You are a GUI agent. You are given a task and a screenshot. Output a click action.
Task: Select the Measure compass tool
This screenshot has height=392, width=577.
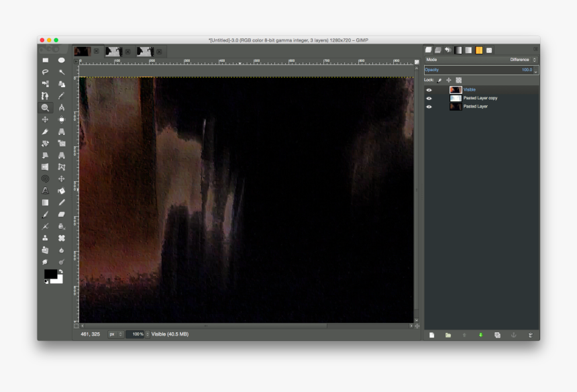tap(62, 107)
